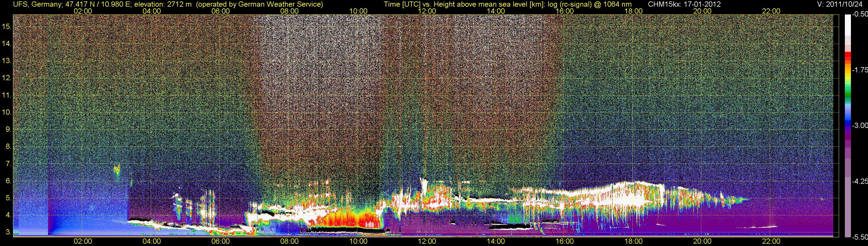
Task: Click '08:00' on the bottom time axis
Action: tap(289, 241)
